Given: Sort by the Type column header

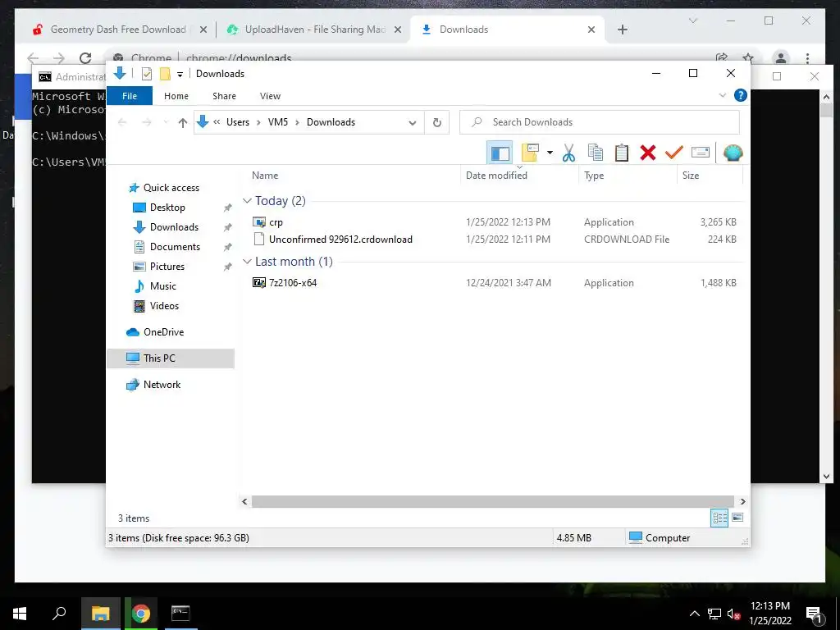Looking at the screenshot, I should point(594,176).
